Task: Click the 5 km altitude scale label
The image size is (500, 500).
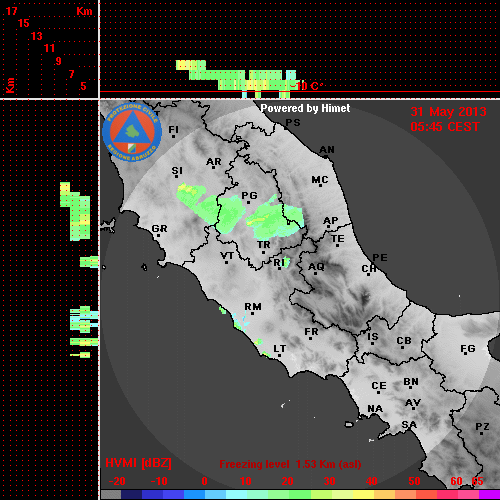Action: click(x=83, y=86)
